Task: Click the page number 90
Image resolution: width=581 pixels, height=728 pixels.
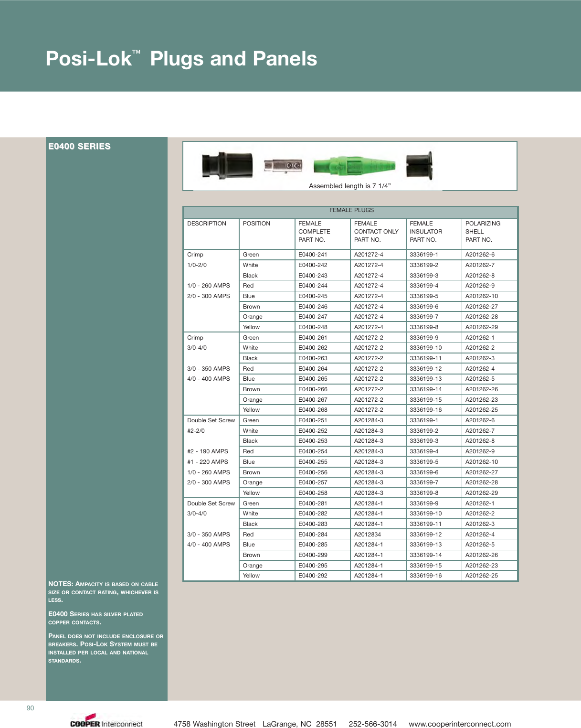Action: click(x=30, y=708)
